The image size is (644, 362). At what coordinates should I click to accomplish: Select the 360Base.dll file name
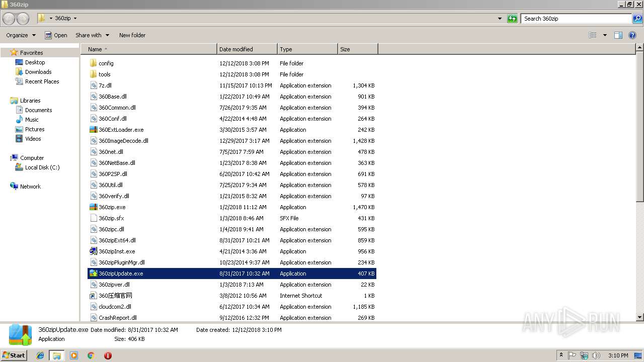click(113, 97)
